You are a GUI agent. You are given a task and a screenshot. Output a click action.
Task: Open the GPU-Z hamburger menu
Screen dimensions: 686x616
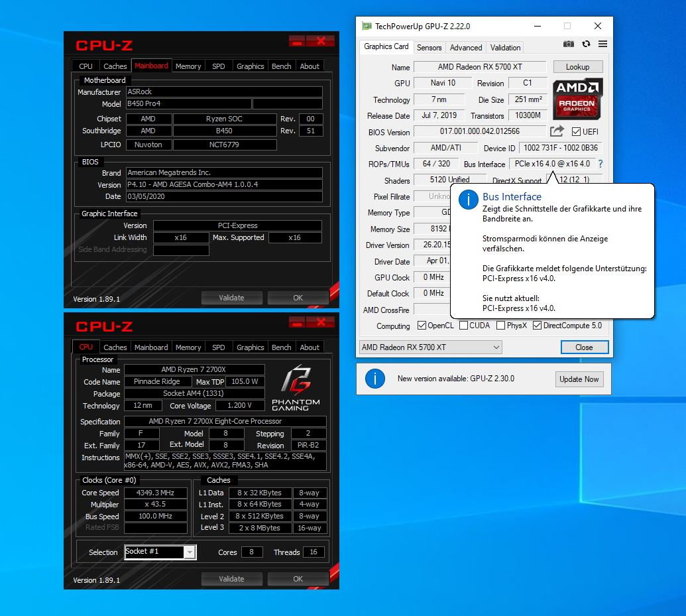603,44
